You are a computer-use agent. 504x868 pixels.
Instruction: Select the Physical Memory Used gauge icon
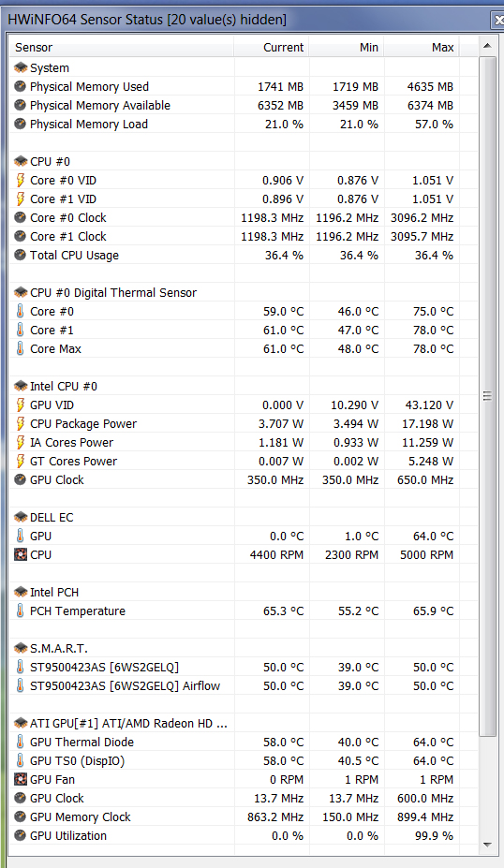(21, 86)
